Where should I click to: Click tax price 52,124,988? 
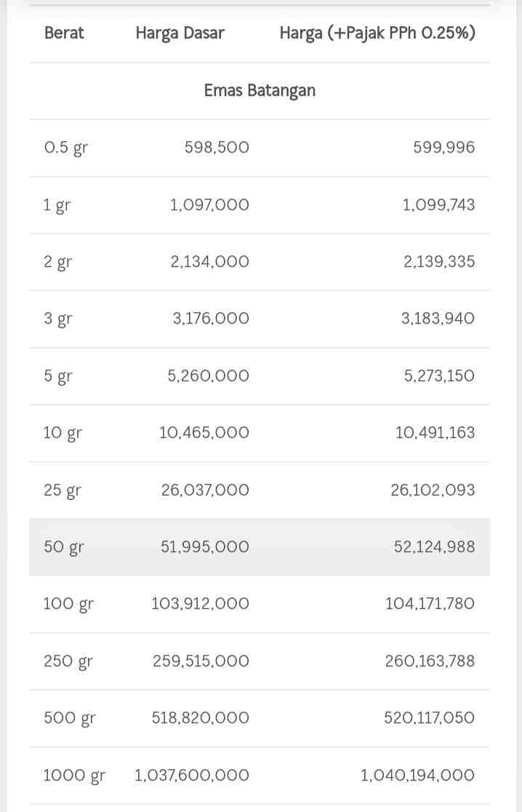click(434, 547)
